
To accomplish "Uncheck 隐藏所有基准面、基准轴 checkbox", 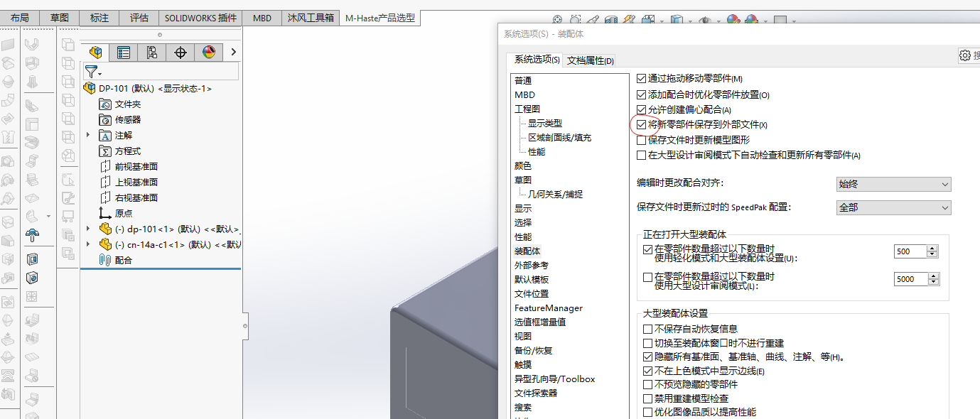I will tap(647, 357).
